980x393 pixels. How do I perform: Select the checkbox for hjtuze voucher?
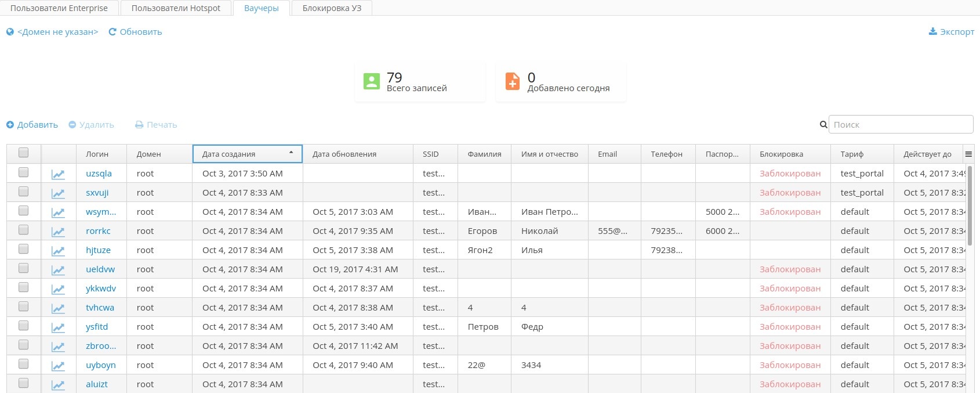tap(24, 248)
